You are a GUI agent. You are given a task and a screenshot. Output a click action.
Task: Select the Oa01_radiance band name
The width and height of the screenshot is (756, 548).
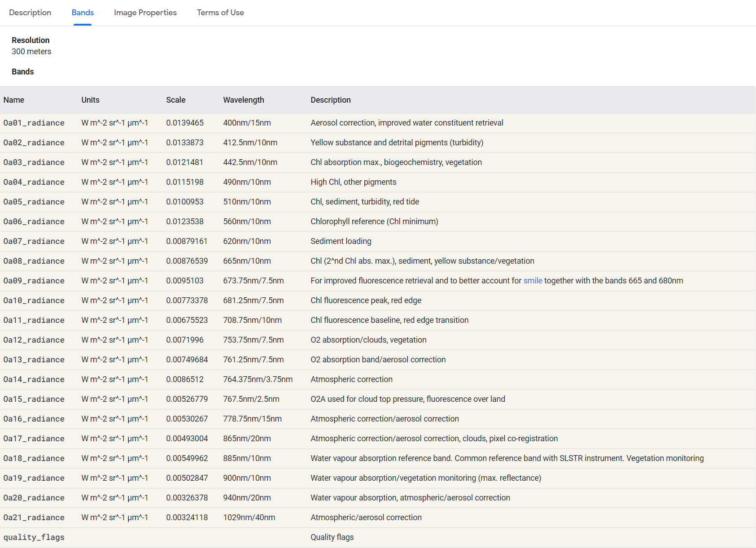coord(34,123)
